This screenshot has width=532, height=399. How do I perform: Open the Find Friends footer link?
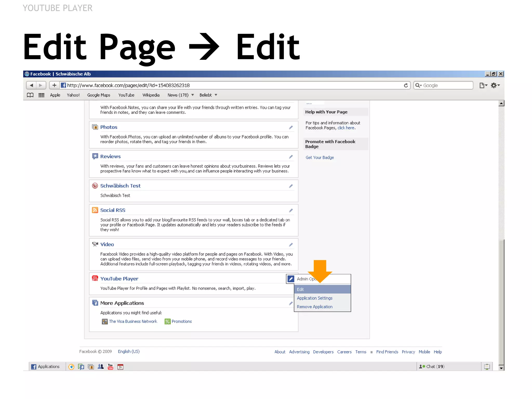click(387, 352)
